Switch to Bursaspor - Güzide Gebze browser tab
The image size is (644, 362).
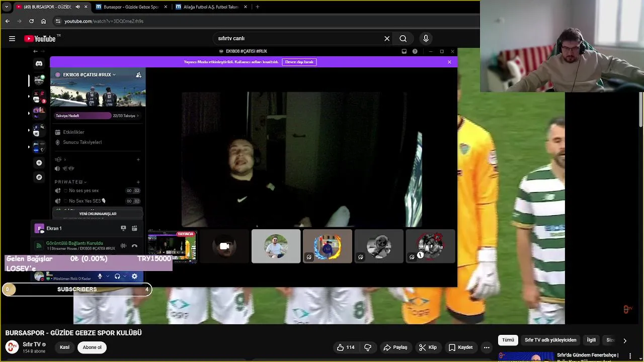131,7
